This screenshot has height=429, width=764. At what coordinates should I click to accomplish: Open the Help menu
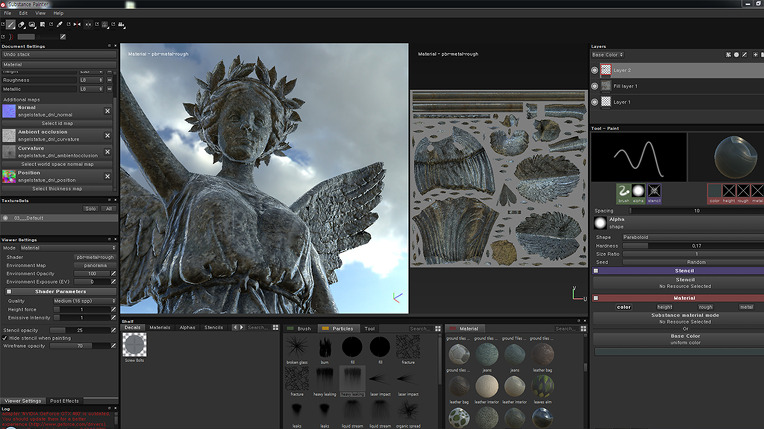[58, 13]
